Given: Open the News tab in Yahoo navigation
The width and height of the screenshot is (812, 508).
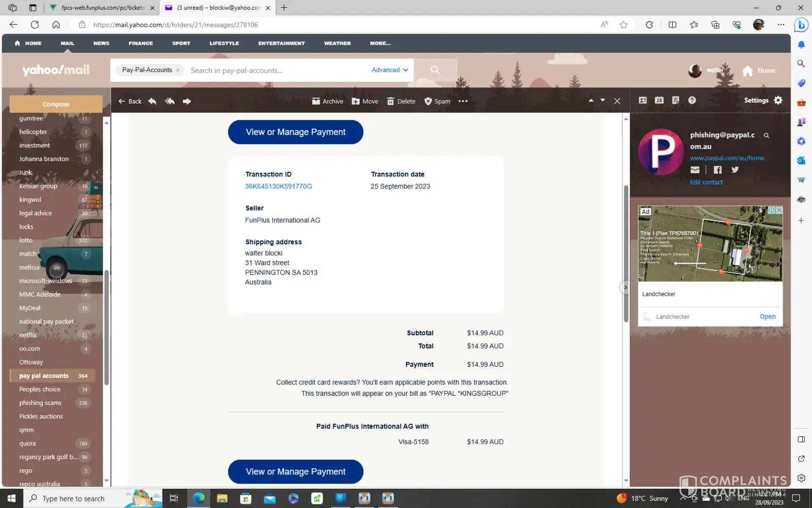Looking at the screenshot, I should [101, 43].
